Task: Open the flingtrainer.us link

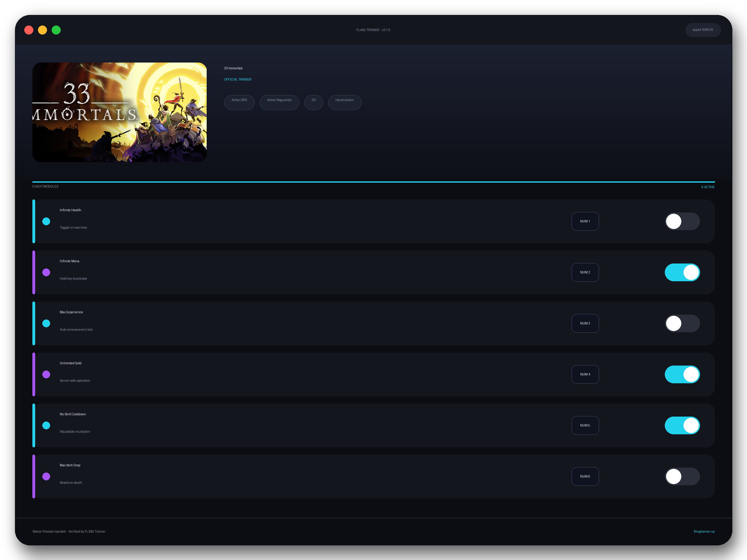Action: 704,531
